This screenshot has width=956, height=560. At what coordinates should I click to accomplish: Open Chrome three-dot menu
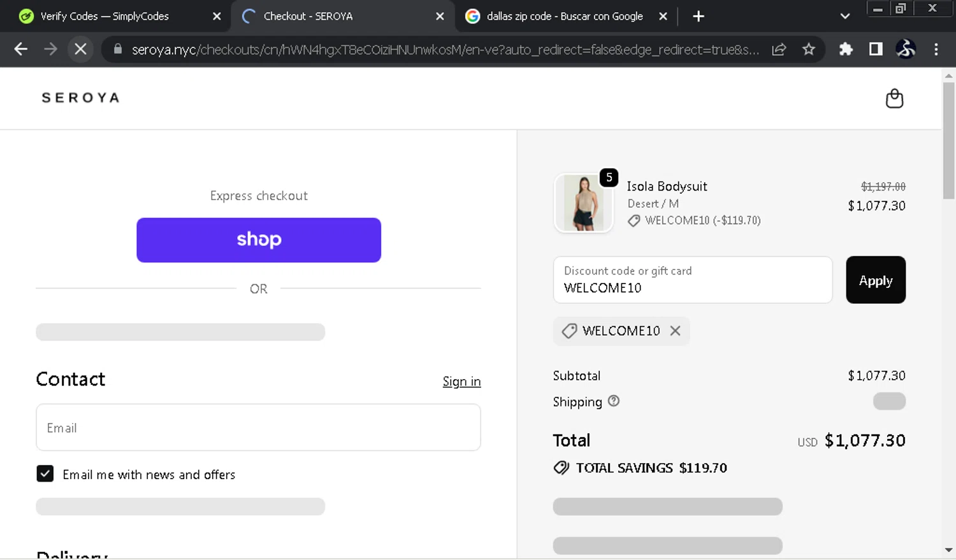point(936,49)
